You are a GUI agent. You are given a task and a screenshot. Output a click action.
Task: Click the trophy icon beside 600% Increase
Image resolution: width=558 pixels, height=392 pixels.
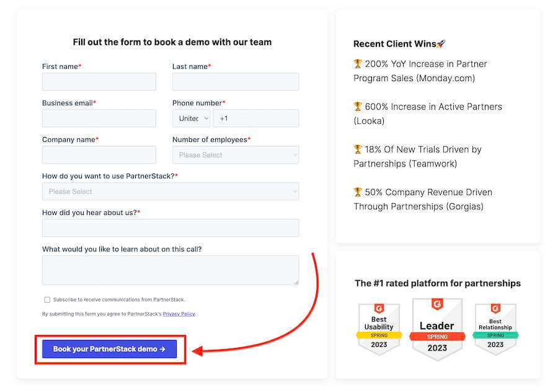tap(358, 107)
